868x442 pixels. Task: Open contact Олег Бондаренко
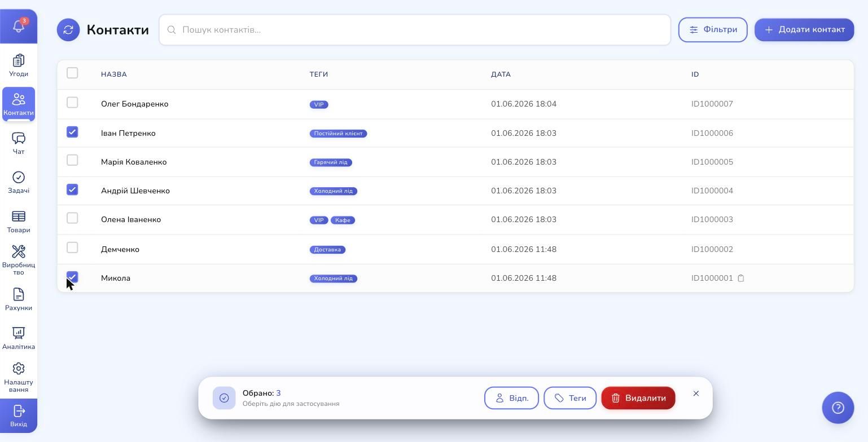coord(134,104)
